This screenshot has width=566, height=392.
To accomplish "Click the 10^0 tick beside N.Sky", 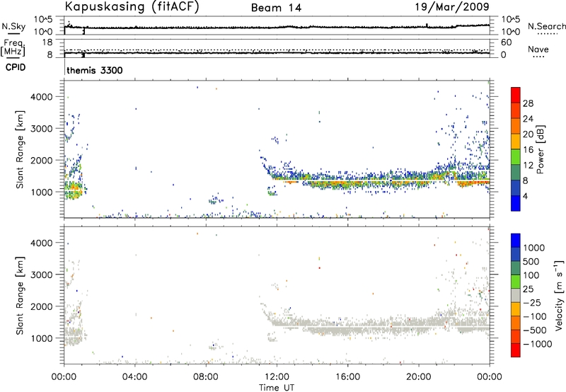I will [43, 32].
